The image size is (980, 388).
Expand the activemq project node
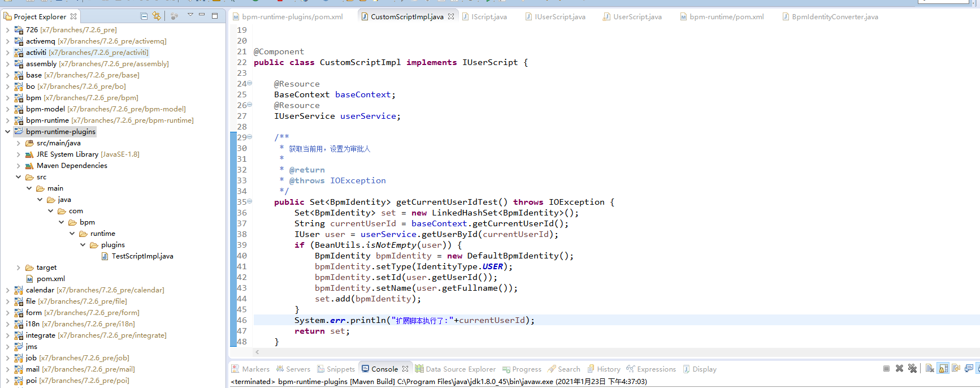(x=7, y=41)
